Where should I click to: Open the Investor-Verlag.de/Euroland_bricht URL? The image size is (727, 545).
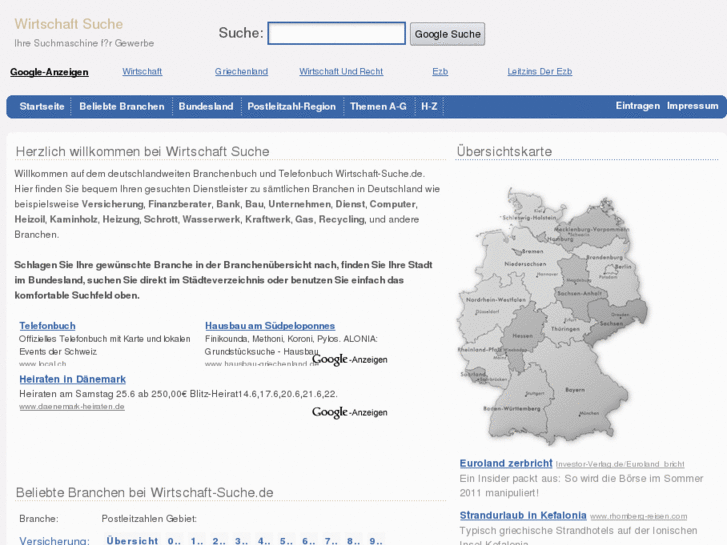pyautogui.click(x=620, y=464)
